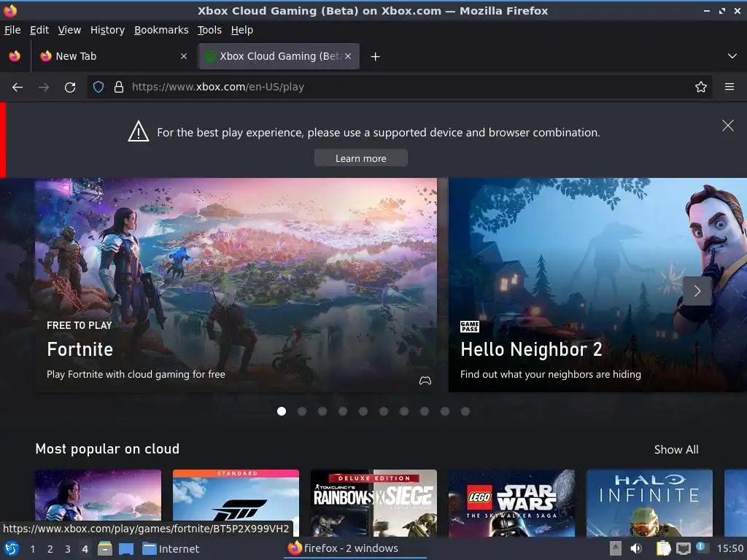Click the address bar URL field
The height and width of the screenshot is (560, 747).
pyautogui.click(x=399, y=87)
